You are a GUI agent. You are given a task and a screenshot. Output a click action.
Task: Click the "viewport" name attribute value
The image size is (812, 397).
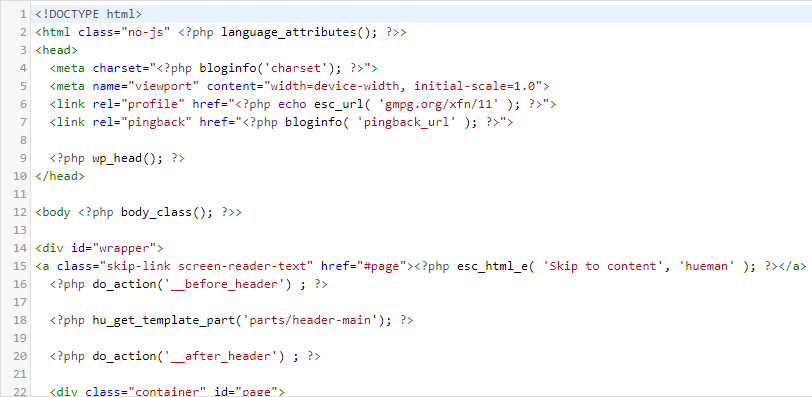pos(164,86)
